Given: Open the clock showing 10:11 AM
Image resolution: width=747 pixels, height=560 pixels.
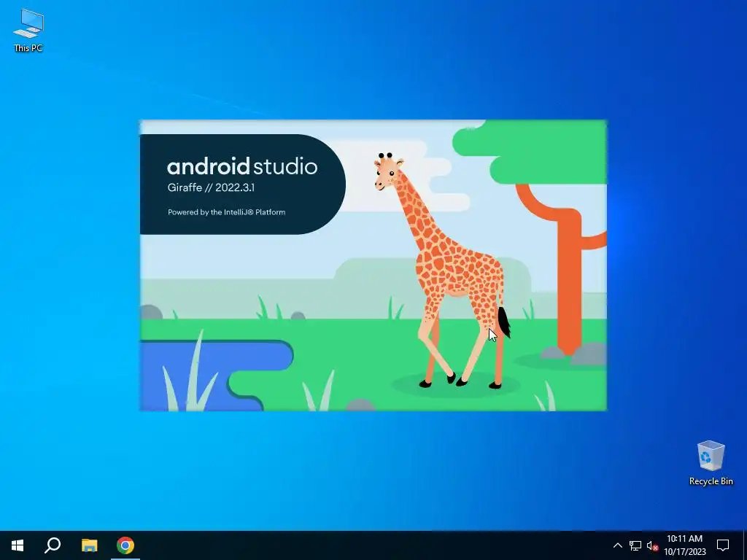Looking at the screenshot, I should tap(684, 545).
